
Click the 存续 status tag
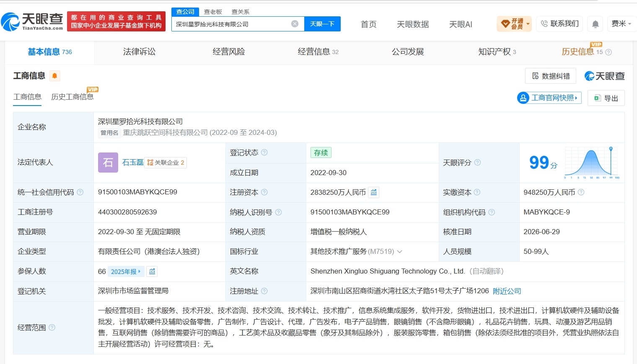tap(321, 152)
